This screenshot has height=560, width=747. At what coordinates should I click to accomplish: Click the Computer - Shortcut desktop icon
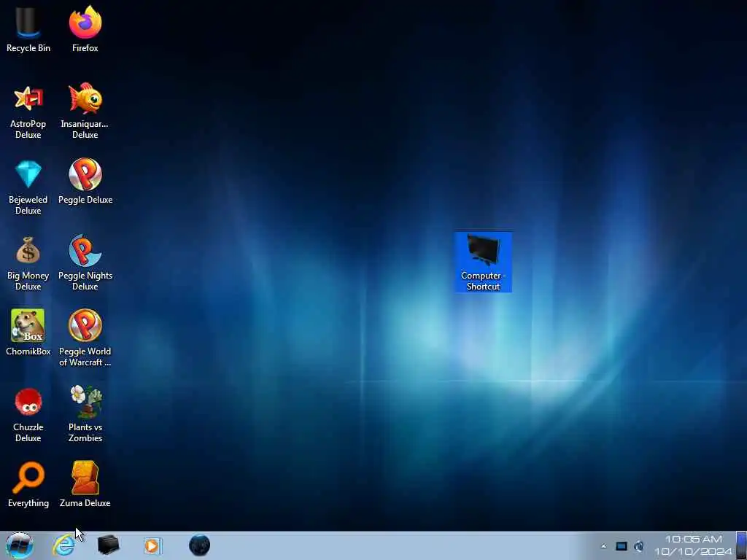click(x=483, y=262)
